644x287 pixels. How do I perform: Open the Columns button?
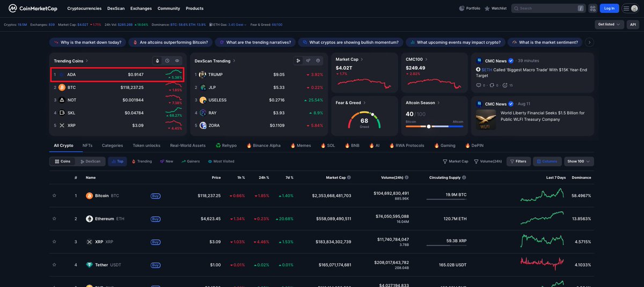point(547,161)
